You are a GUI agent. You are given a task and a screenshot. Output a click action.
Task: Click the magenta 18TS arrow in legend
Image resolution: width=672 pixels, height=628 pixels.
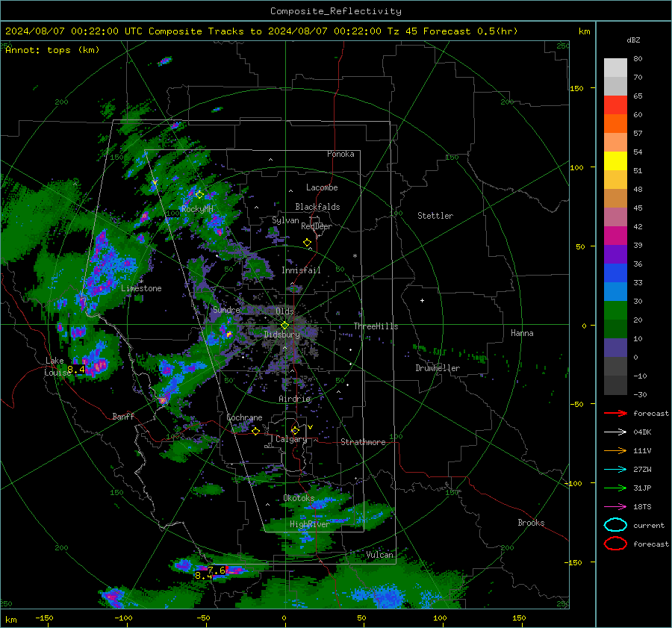(615, 507)
